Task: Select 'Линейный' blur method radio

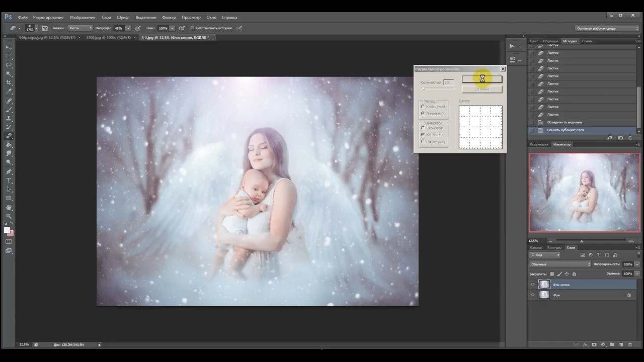Action: coord(423,114)
